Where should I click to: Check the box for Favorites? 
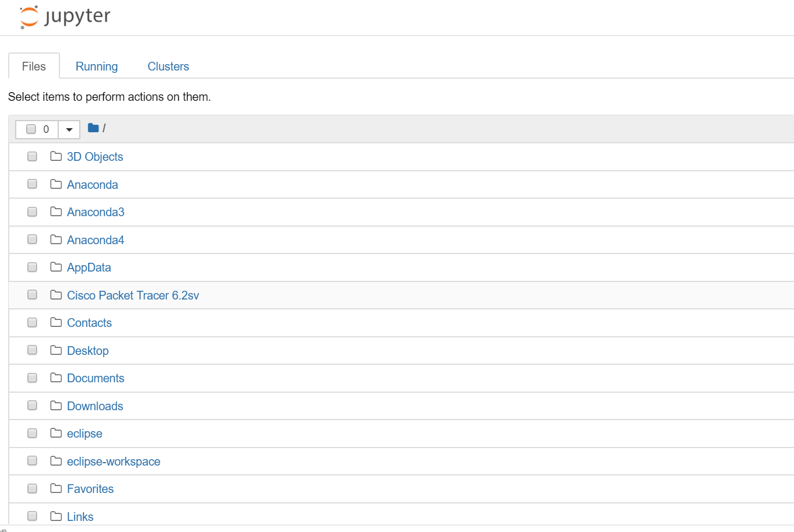(x=32, y=488)
